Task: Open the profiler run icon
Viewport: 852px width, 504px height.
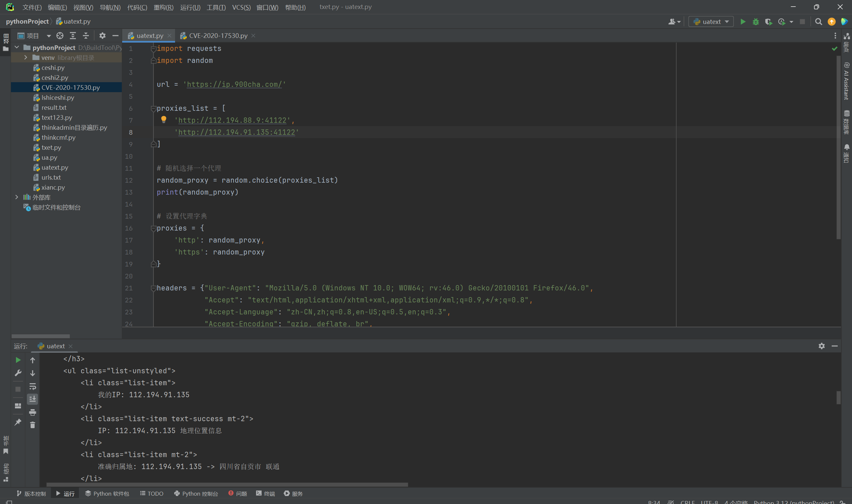Action: click(782, 22)
